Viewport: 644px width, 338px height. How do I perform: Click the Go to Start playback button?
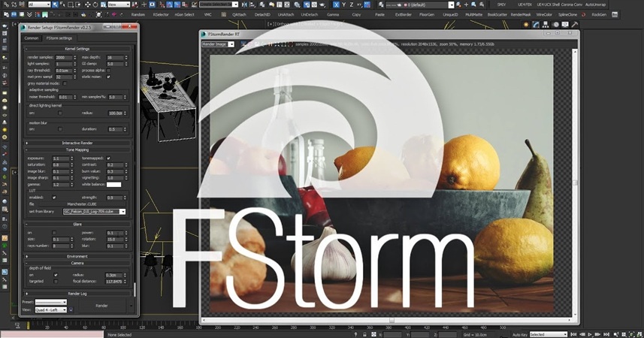click(x=574, y=335)
